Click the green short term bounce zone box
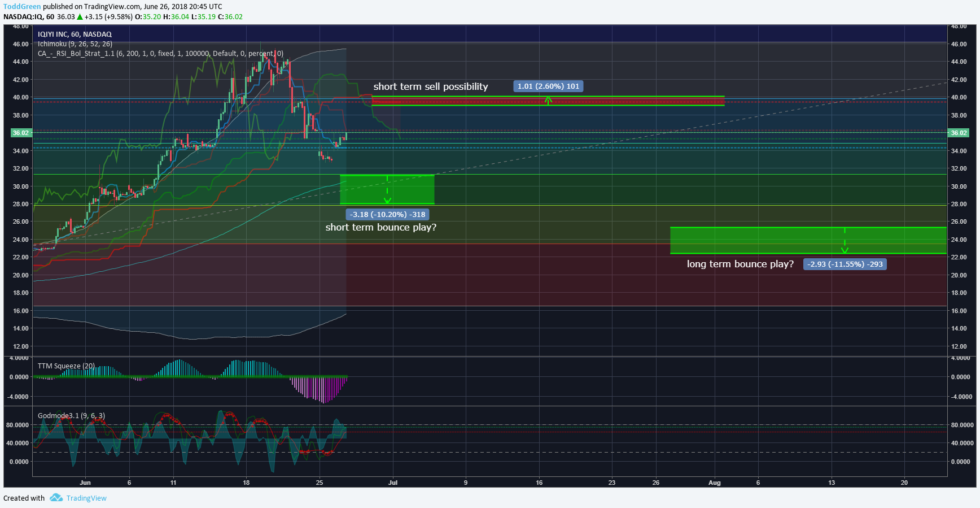Image resolution: width=980 pixels, height=508 pixels. click(x=387, y=189)
